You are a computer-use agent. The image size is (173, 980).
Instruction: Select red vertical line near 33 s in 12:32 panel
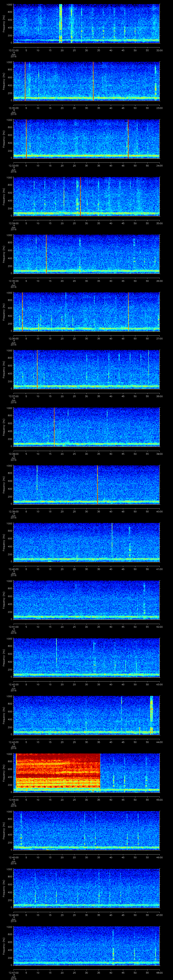pos(93,81)
